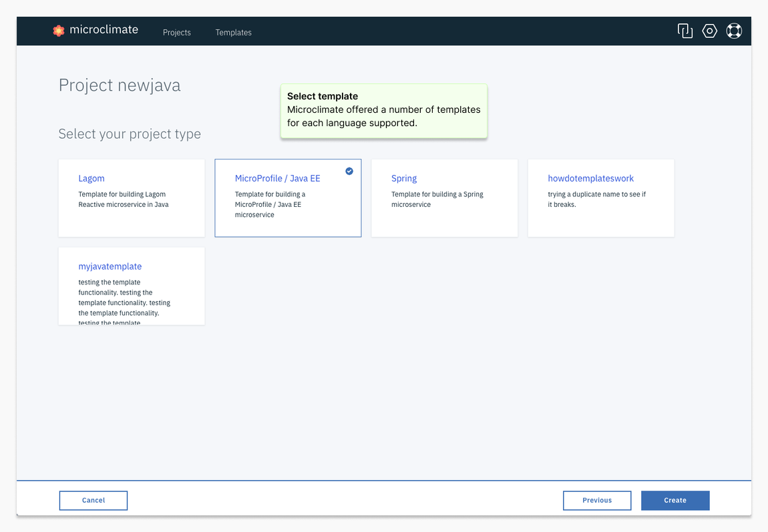Select the Lagom template title
Viewport: 768px width, 532px height.
coord(91,178)
